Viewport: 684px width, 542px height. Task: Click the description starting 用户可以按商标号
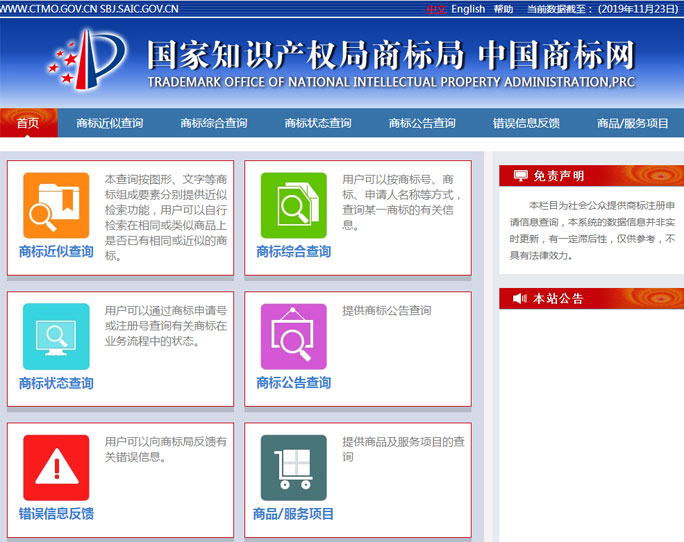(401, 202)
